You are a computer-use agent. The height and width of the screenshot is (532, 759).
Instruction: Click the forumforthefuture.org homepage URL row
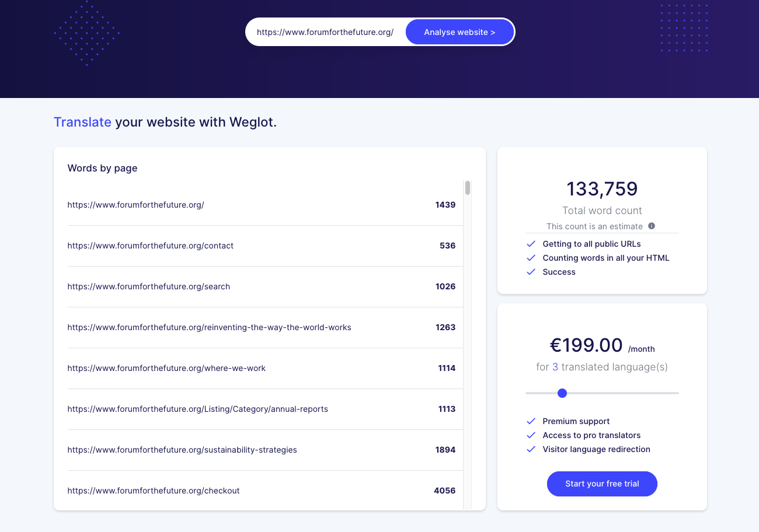point(136,205)
